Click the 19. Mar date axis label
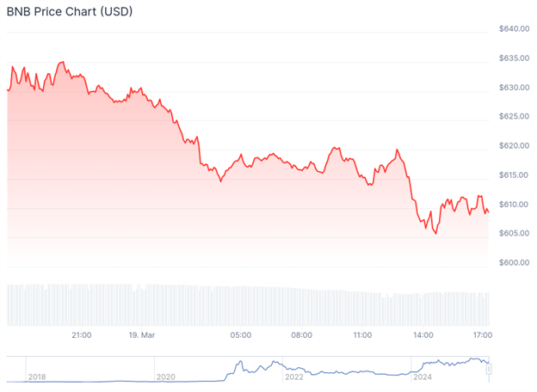537x392 pixels. pyautogui.click(x=140, y=335)
